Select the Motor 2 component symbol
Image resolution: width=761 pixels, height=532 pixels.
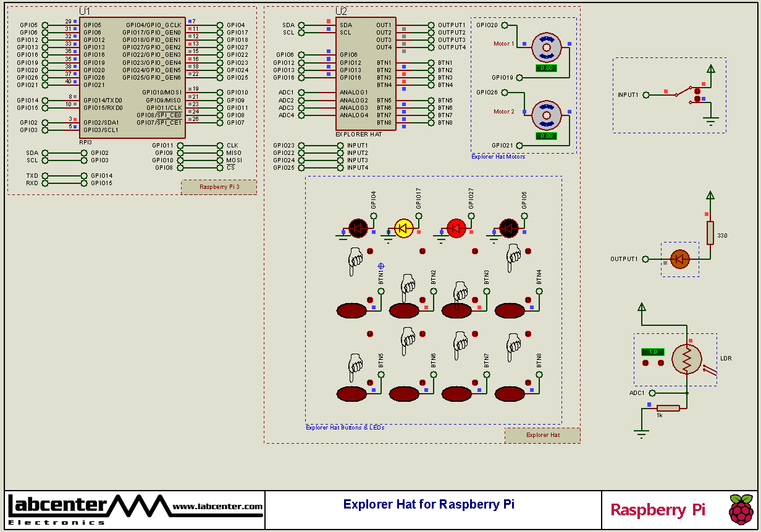(546, 114)
